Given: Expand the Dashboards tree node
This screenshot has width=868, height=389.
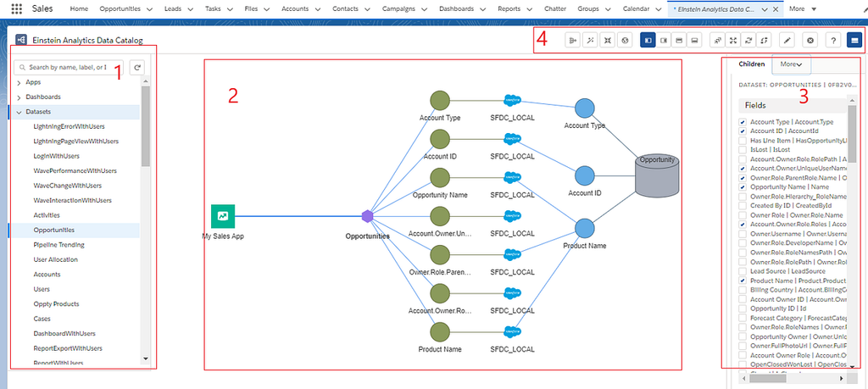Looking at the screenshot, I should (19, 97).
